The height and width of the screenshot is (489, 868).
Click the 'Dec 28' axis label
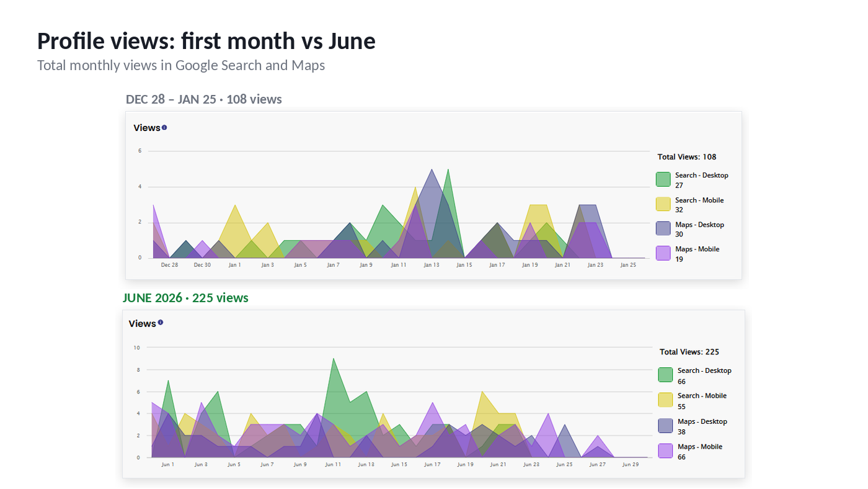pos(169,265)
